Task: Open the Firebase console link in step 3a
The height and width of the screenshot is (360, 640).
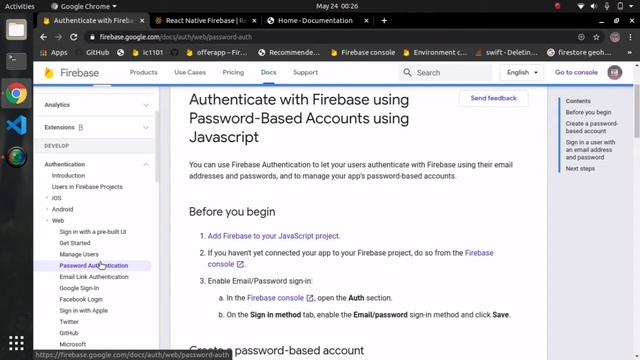Action: tap(280, 298)
